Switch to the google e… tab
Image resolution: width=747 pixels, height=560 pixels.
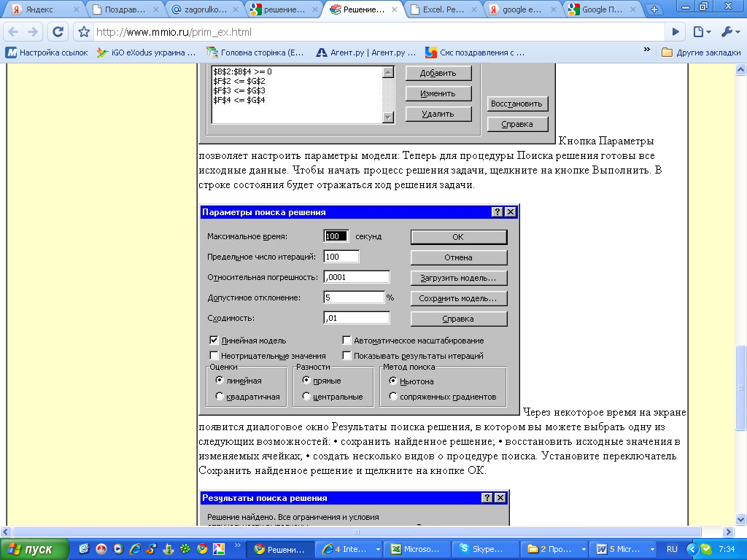[523, 9]
